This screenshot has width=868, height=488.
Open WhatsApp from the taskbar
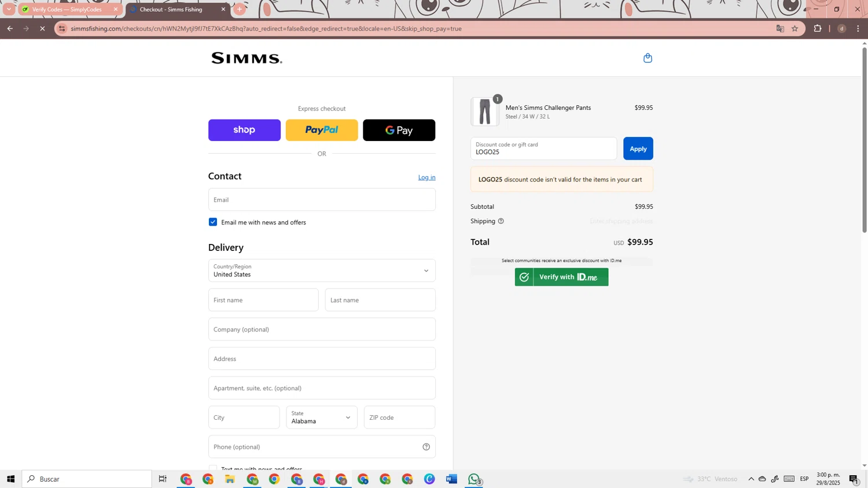coord(474,479)
